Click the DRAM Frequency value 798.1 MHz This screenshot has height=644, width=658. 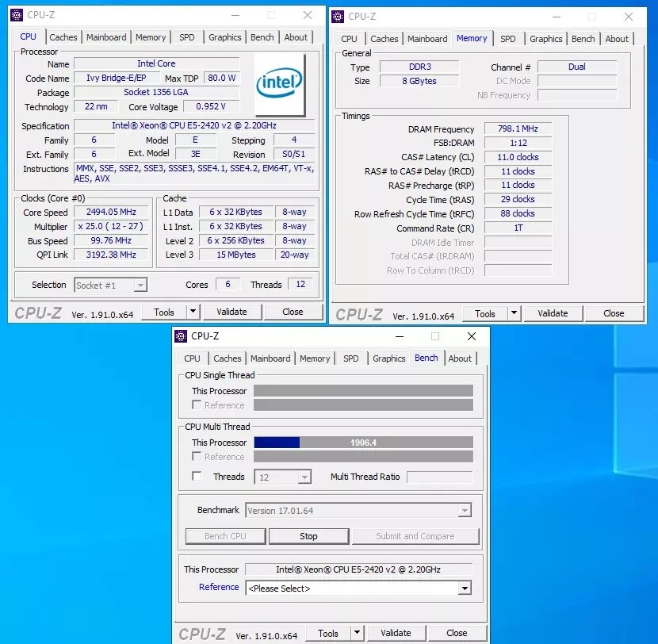pos(518,128)
